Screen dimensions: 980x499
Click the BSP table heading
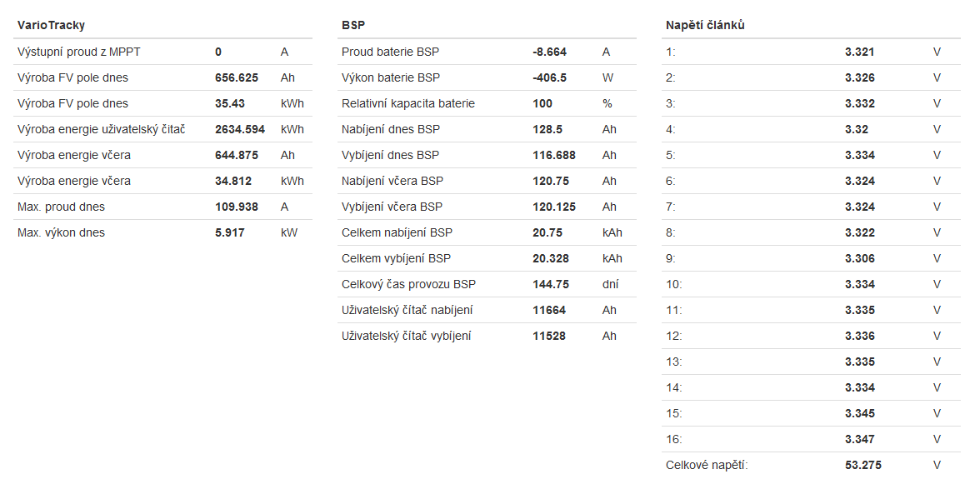click(353, 25)
